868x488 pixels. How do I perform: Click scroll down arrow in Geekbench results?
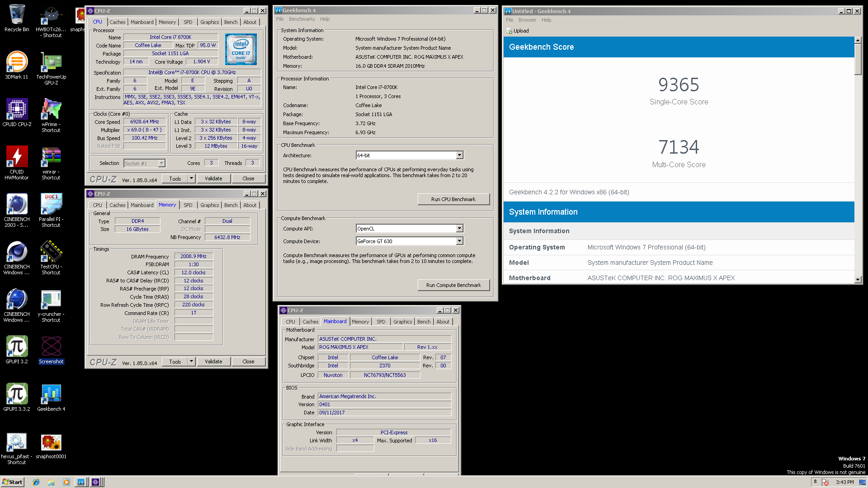coord(858,280)
